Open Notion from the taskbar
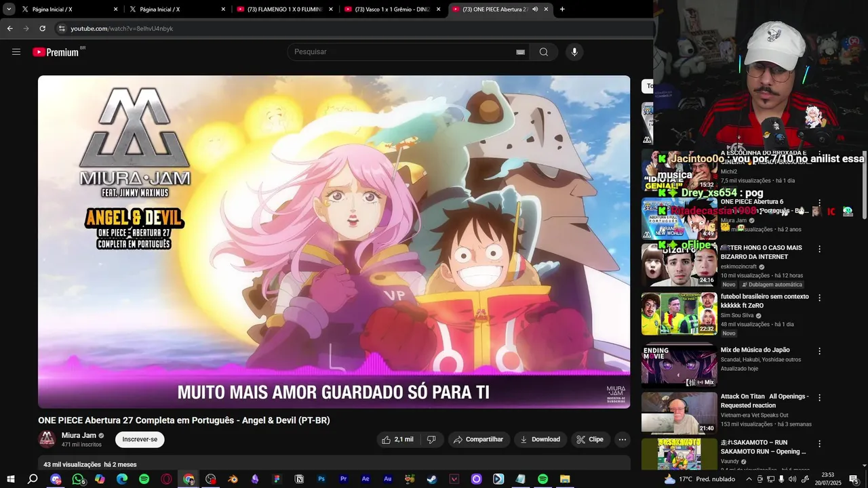The image size is (868, 488). [299, 479]
